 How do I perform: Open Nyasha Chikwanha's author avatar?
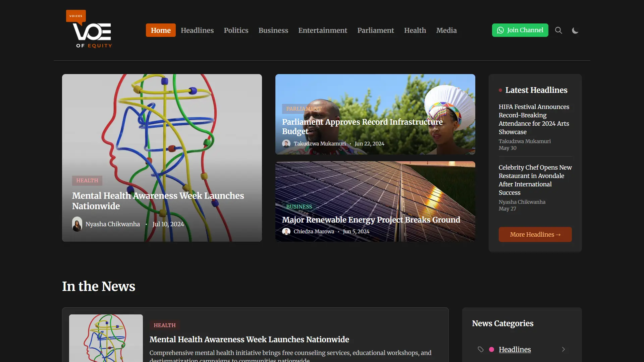[x=77, y=224]
